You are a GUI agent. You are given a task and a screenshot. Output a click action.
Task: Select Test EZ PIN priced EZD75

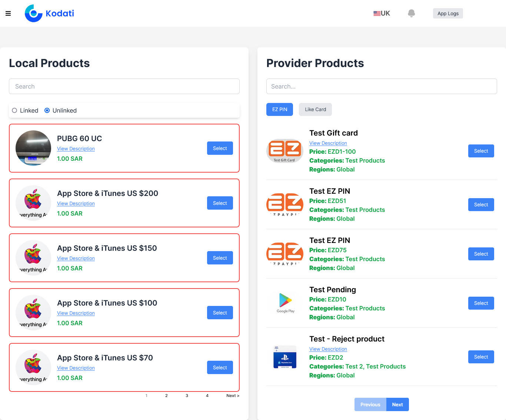[x=481, y=254]
